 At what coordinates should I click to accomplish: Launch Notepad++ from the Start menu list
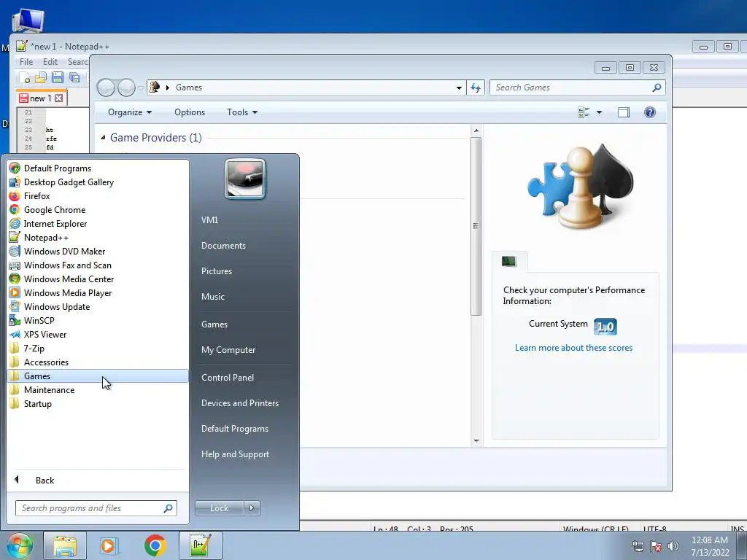coord(98,237)
